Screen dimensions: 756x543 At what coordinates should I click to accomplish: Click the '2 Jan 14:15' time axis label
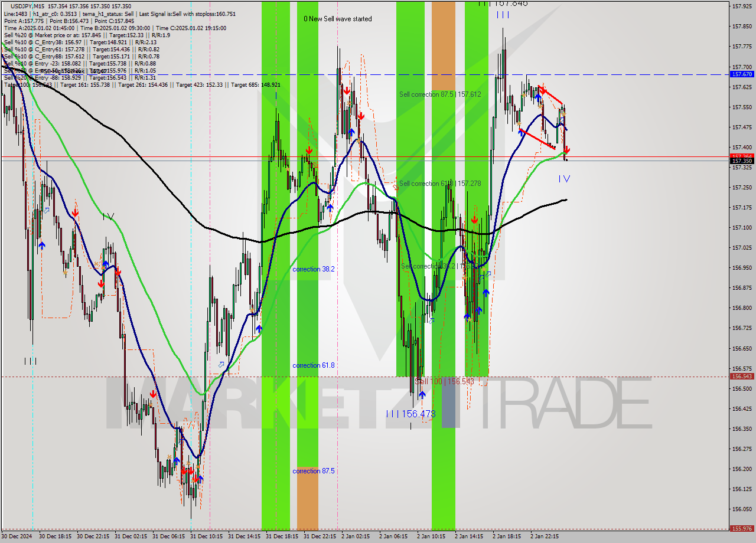(470, 537)
